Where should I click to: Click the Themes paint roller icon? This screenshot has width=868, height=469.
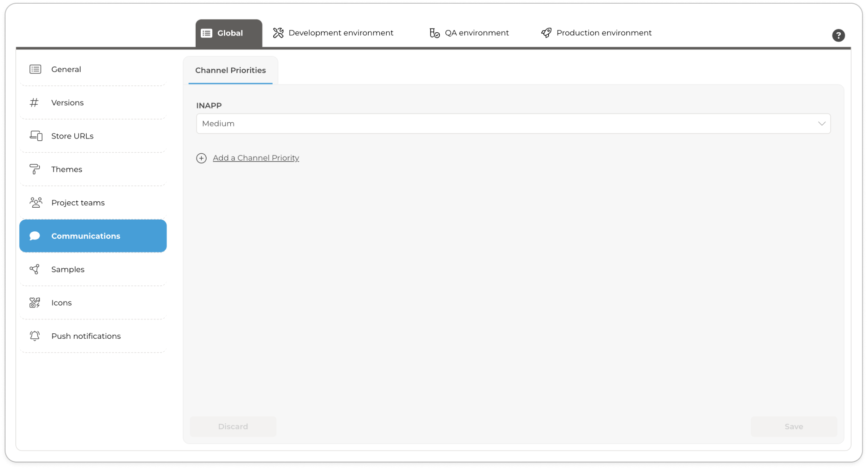click(35, 169)
